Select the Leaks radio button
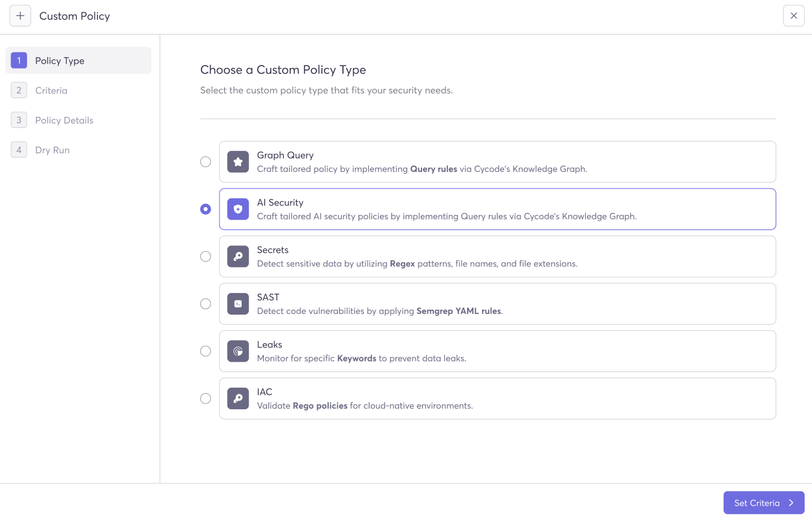The width and height of the screenshot is (812, 518). click(206, 351)
